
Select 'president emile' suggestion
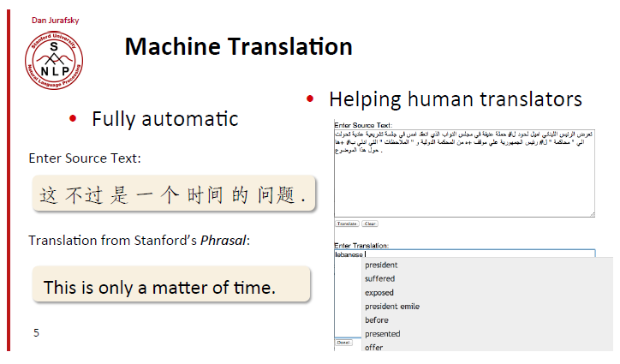[x=392, y=307]
